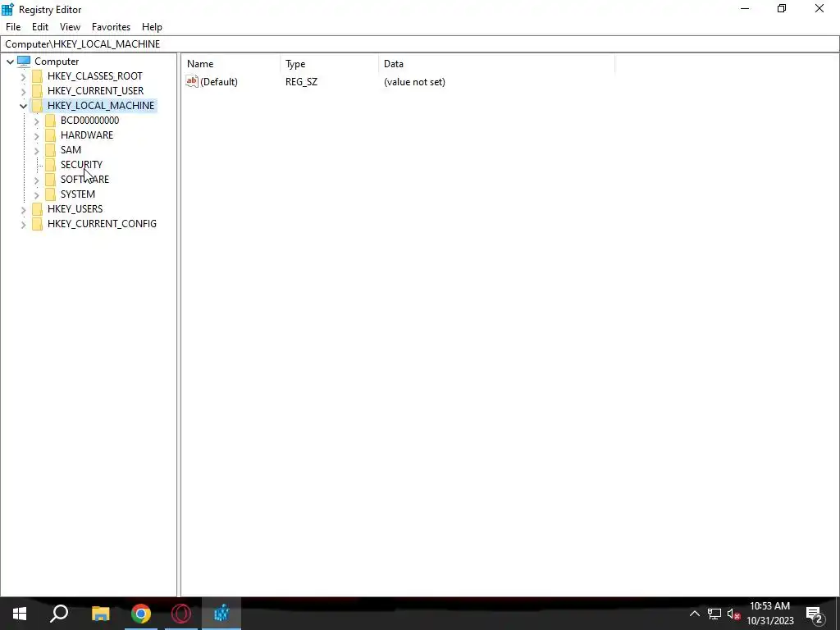Select the SECURITY key label
840x630 pixels.
(x=81, y=164)
